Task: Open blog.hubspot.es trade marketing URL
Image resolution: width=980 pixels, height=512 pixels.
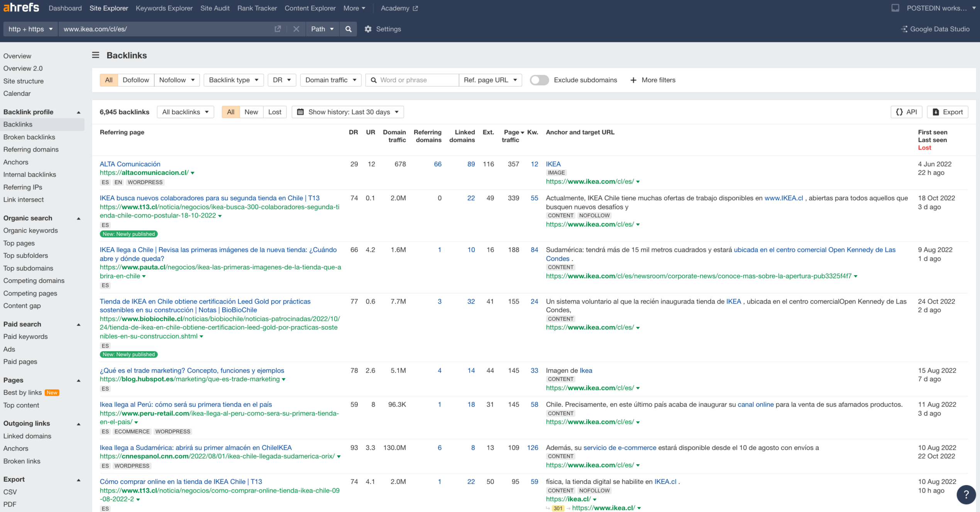Action: 190,379
